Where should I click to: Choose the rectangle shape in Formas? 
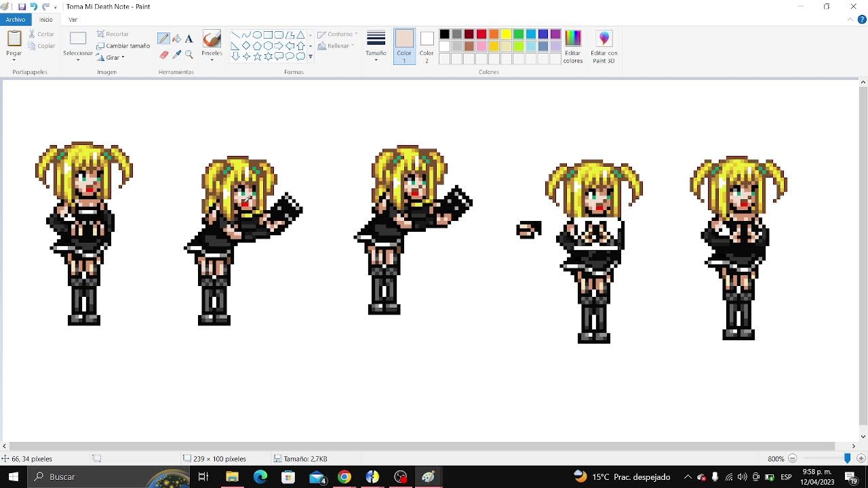268,35
